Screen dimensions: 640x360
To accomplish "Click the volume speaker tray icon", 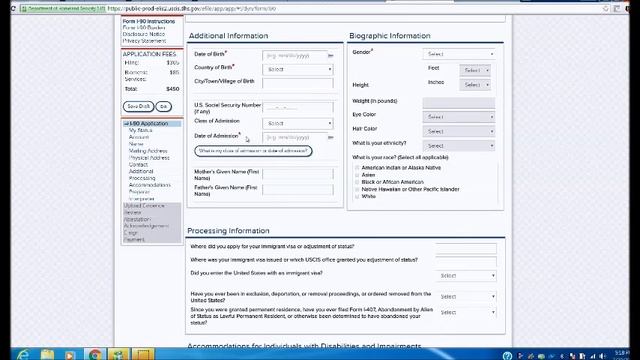I will (602, 356).
